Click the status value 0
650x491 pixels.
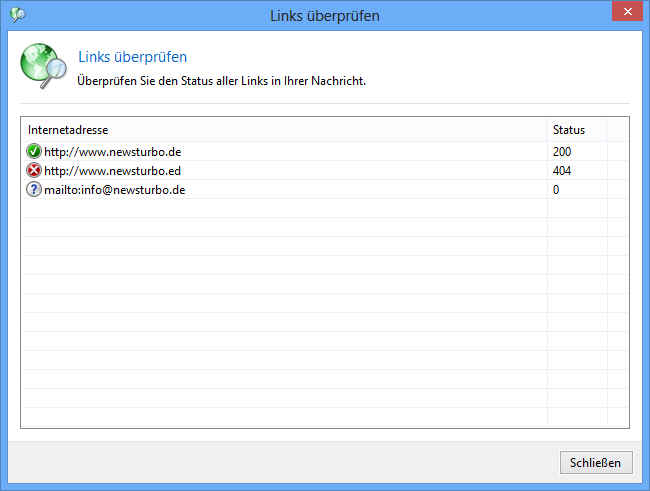[556, 190]
